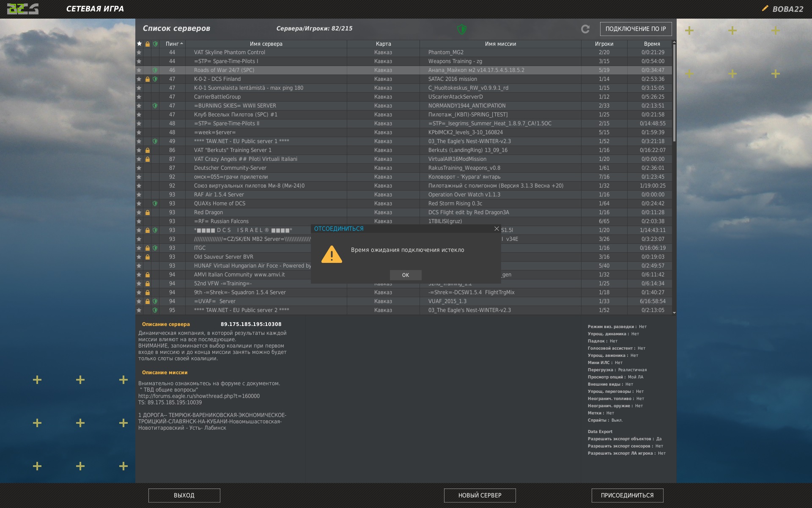Screen dimensions: 812x508
Task: Click lock icon on ITGC row
Action: [147, 248]
